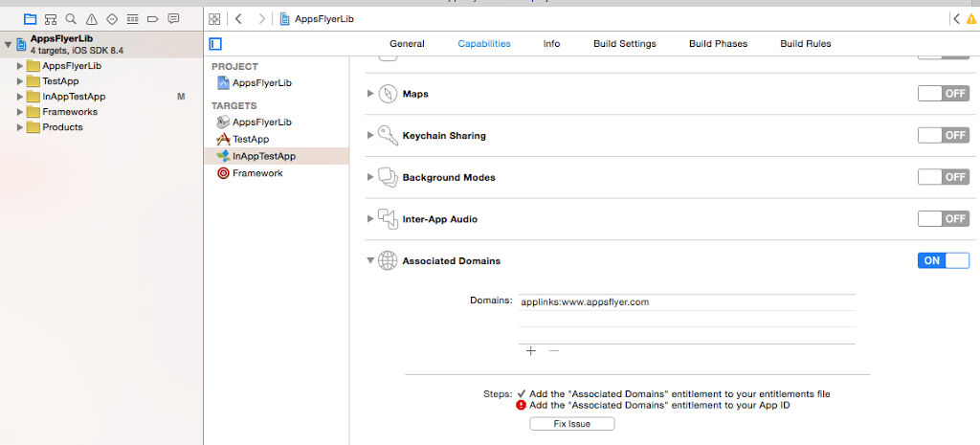Expand the InAppTestApp folder in navigator
This screenshot has height=445, width=980.
point(20,97)
